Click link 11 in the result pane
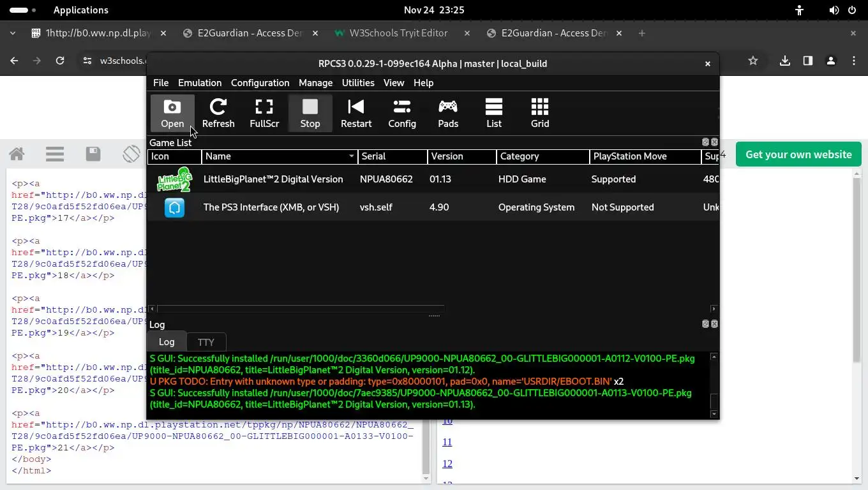The width and height of the screenshot is (868, 490). click(x=447, y=442)
